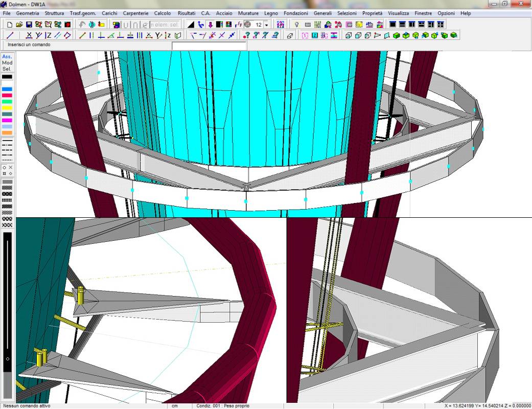This screenshot has width=532, height=409.
Task: Select the Mod mode option
Action: [7, 63]
